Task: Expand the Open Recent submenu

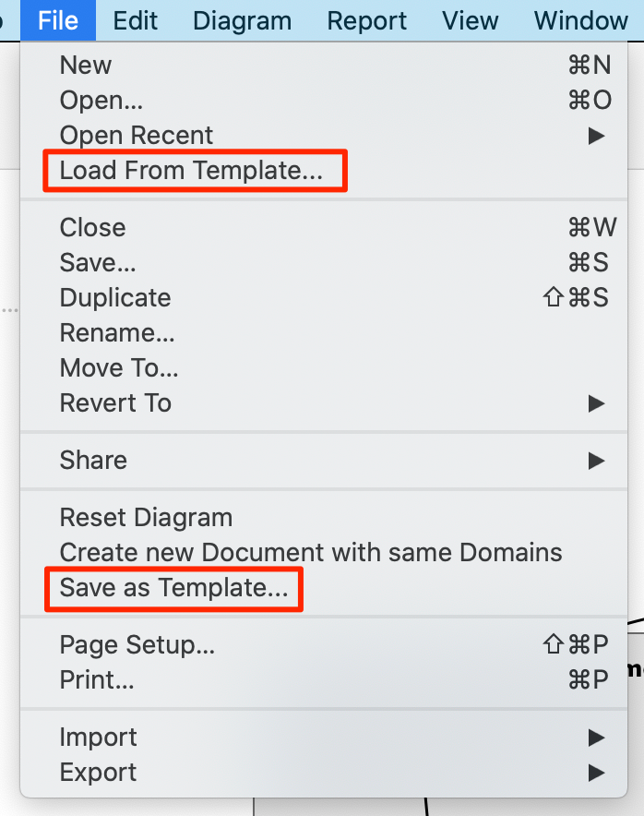Action: pyautogui.click(x=135, y=135)
